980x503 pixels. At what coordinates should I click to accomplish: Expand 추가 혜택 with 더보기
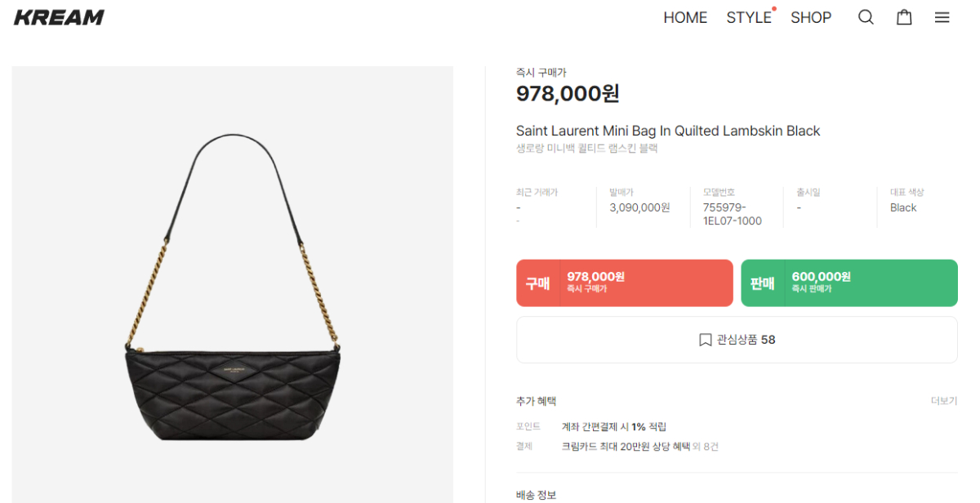(x=944, y=401)
